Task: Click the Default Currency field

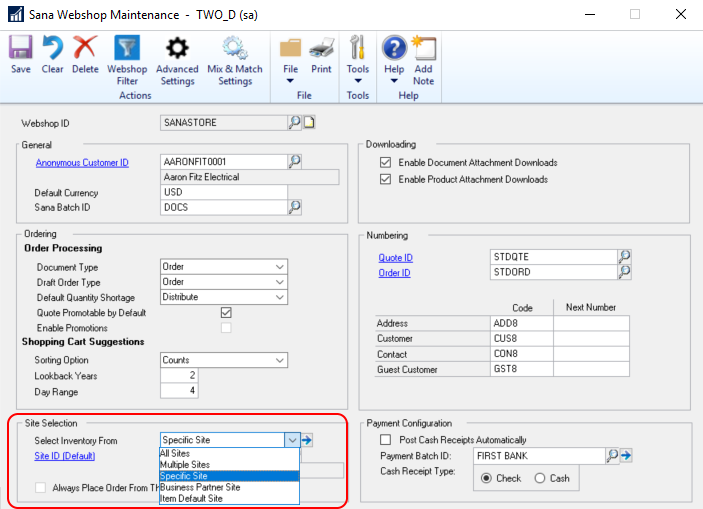Action: click(x=224, y=192)
